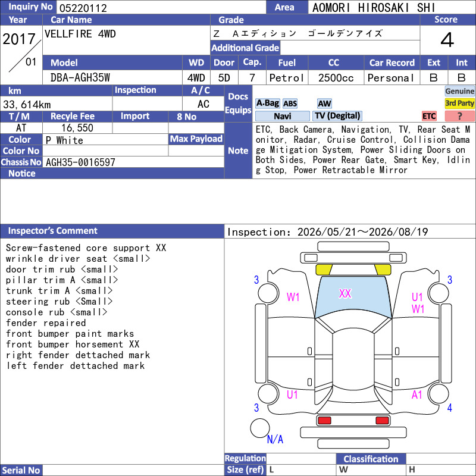This screenshot has height=476, width=476.
Task: Click the ABS equipment badge
Action: 290,104
